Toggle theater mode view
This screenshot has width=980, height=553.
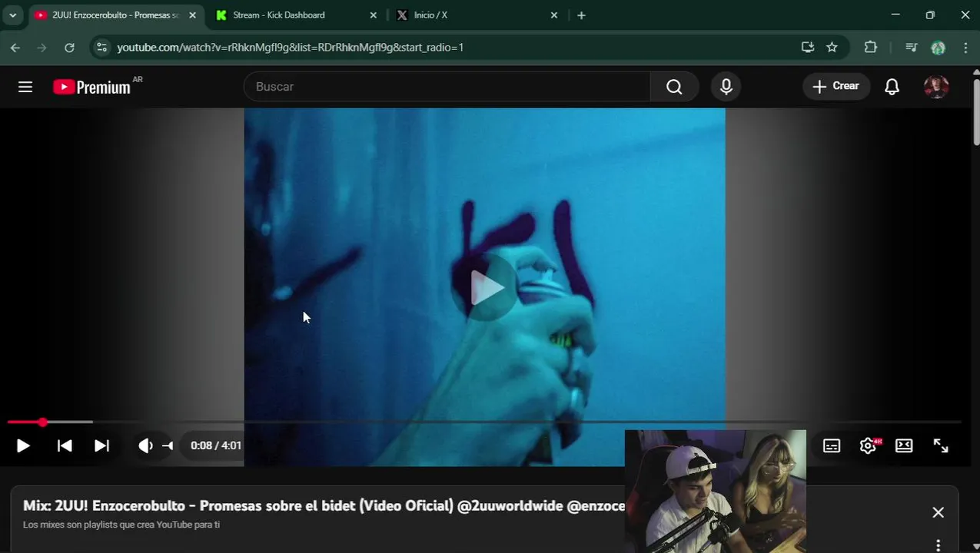click(x=904, y=445)
